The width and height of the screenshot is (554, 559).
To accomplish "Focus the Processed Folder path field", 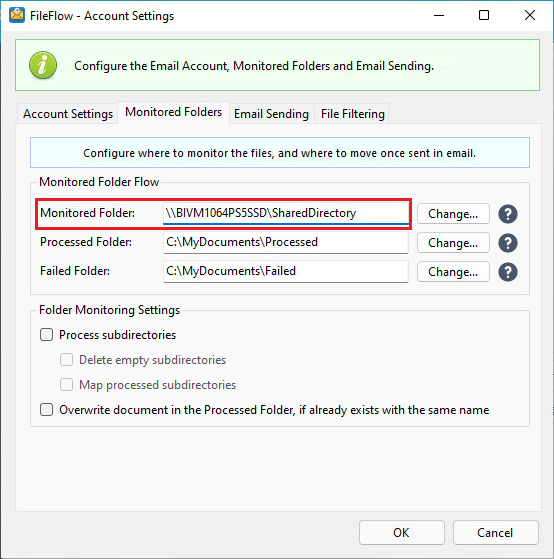I will pyautogui.click(x=286, y=242).
